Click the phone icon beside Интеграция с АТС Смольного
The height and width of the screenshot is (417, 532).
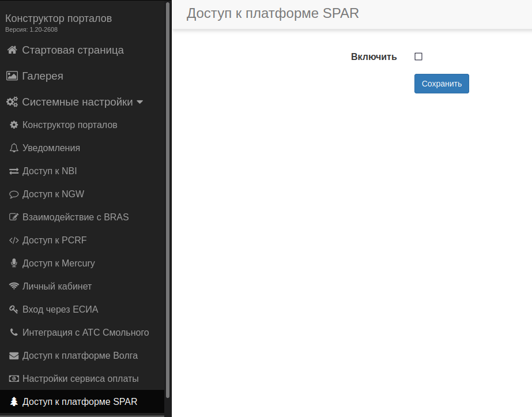click(14, 332)
